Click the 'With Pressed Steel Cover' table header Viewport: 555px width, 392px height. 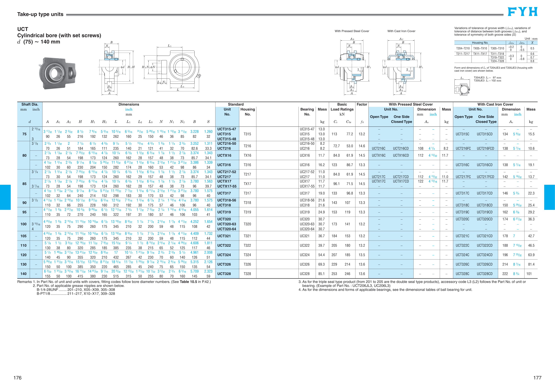point(411,104)
